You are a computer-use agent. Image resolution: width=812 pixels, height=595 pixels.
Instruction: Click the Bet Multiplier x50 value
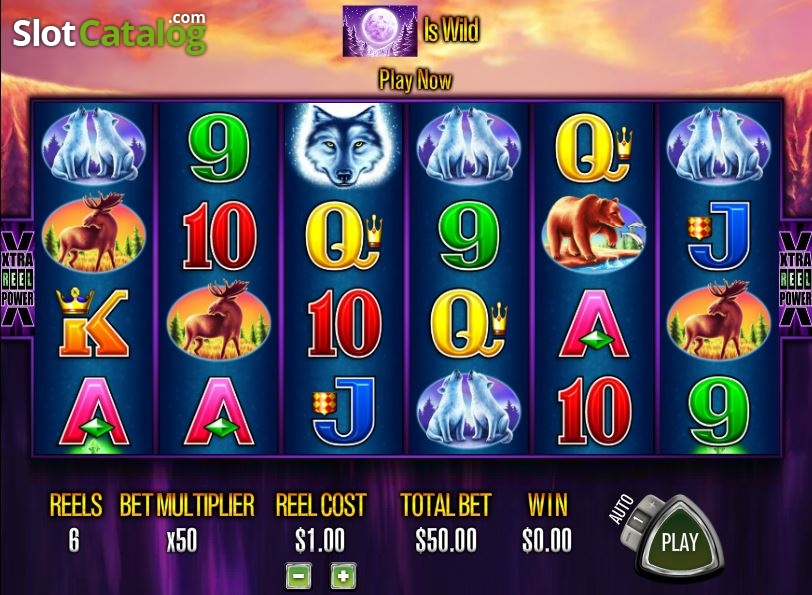pyautogui.click(x=182, y=541)
